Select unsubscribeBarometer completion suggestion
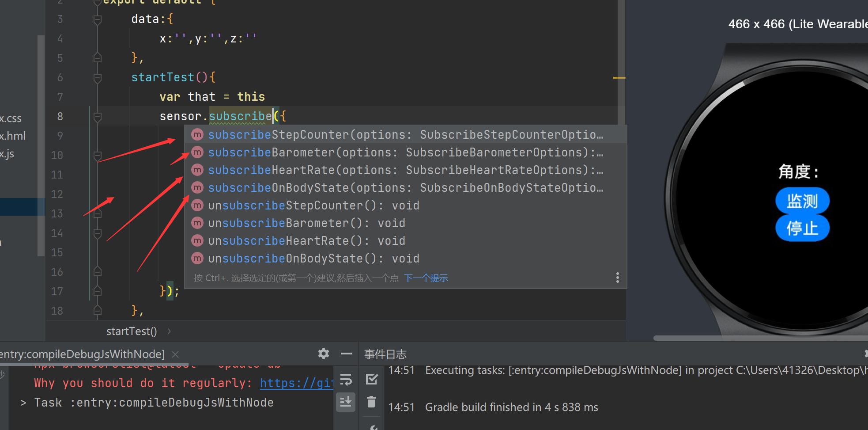The image size is (868, 430). coord(405,223)
